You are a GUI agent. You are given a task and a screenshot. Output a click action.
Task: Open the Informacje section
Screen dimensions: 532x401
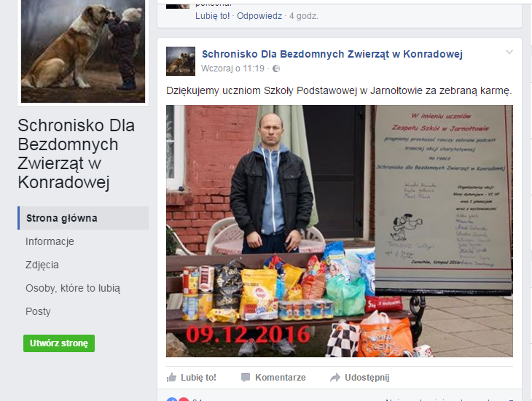pos(50,241)
